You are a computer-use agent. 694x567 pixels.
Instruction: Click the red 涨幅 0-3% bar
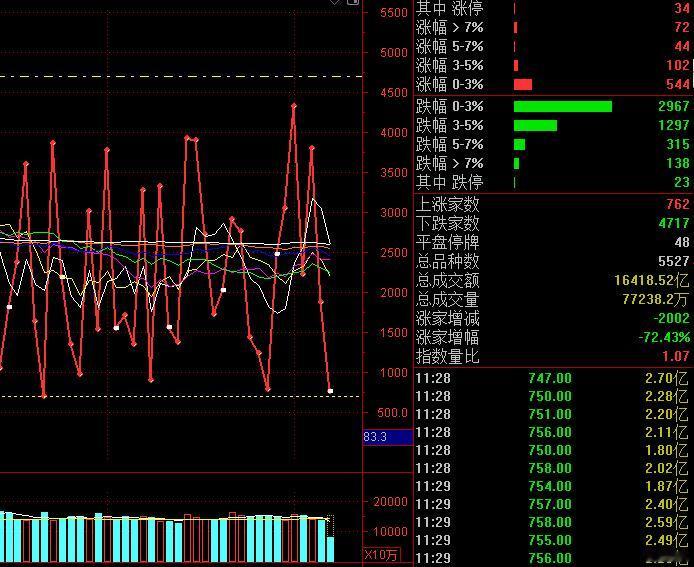523,84
